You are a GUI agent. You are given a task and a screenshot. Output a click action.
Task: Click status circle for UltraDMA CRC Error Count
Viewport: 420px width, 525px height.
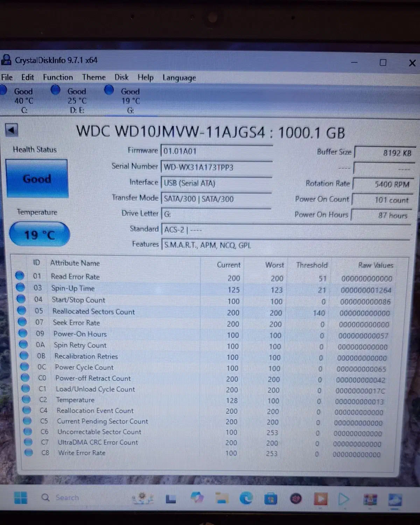click(x=28, y=442)
